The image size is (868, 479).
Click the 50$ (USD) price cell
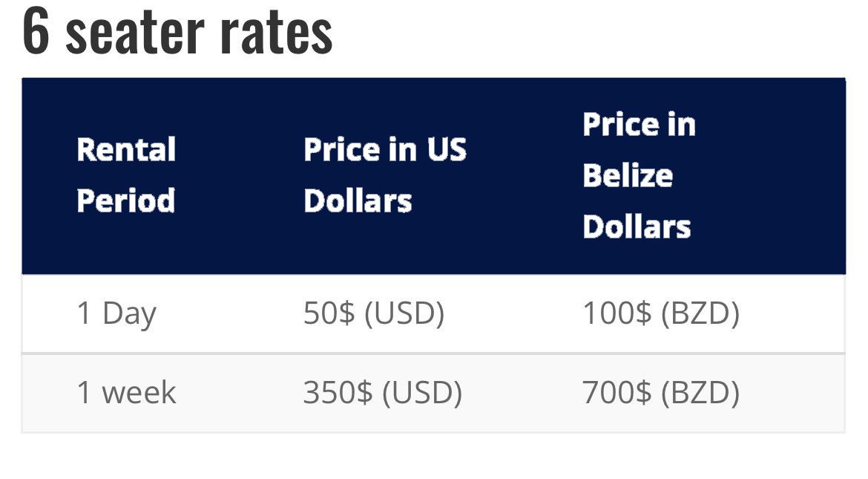pyautogui.click(x=374, y=313)
